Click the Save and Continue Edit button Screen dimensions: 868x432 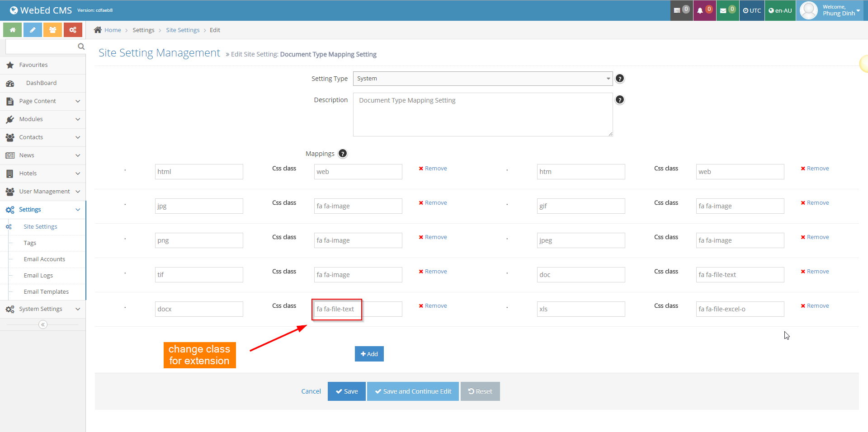click(413, 391)
